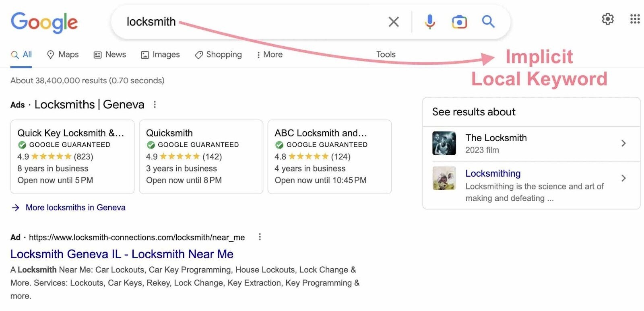Image resolution: width=644 pixels, height=311 pixels.
Task: Expand the Locksmithing topic result
Action: coord(623,178)
